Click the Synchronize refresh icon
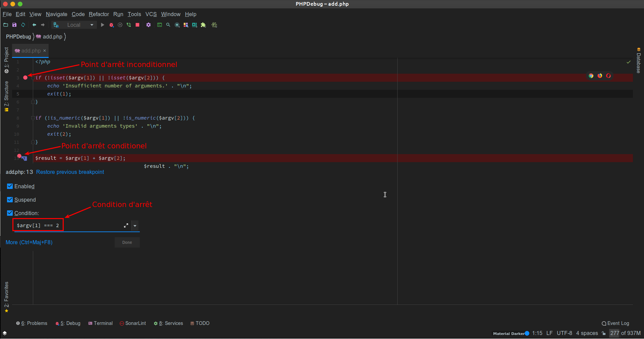This screenshot has height=339, width=644. 23,25
